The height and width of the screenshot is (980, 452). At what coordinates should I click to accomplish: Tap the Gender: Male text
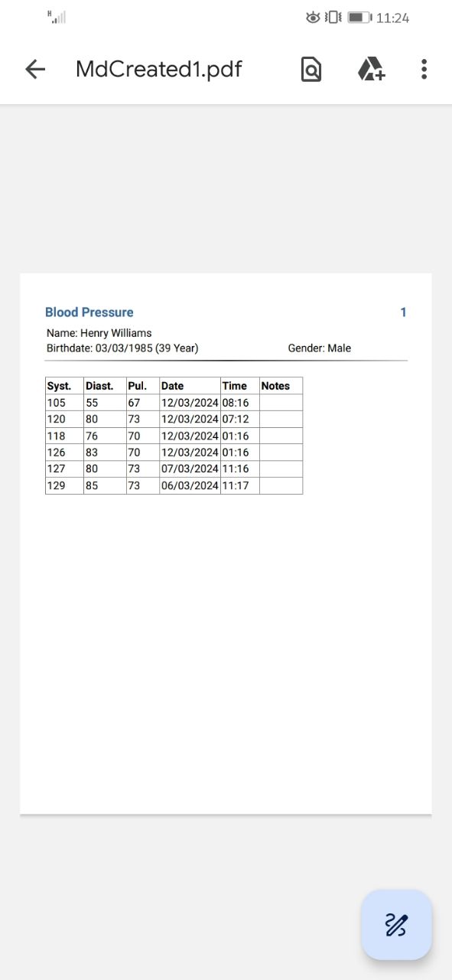pyautogui.click(x=320, y=348)
